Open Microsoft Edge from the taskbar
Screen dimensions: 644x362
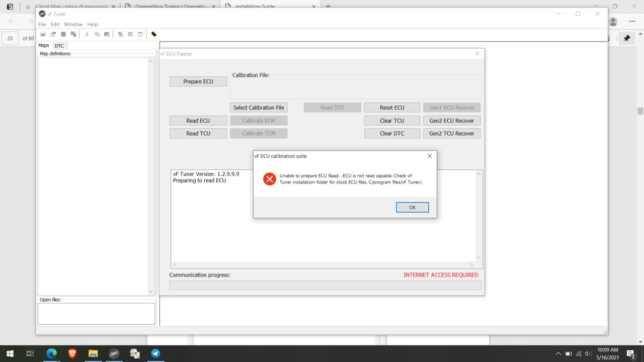pyautogui.click(x=51, y=353)
